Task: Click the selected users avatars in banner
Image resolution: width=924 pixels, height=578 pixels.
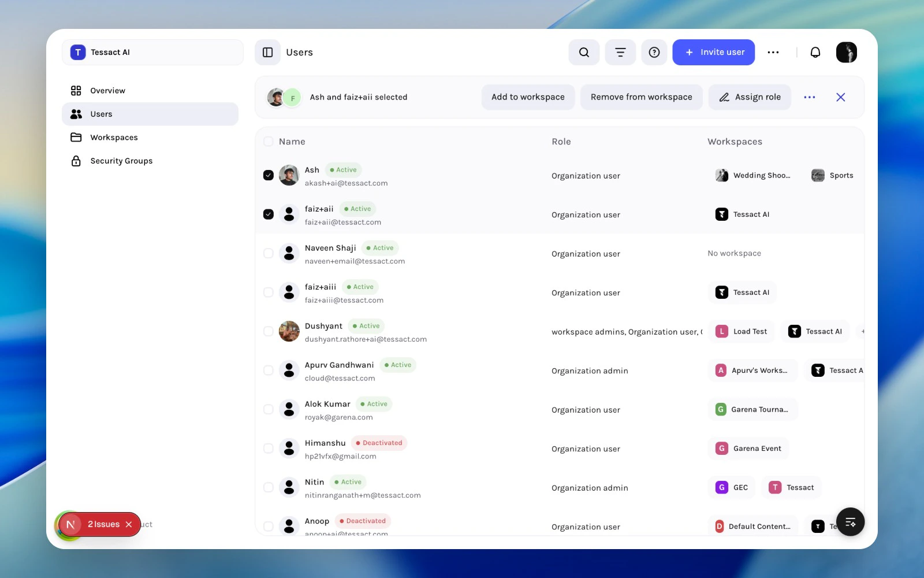Action: click(284, 98)
